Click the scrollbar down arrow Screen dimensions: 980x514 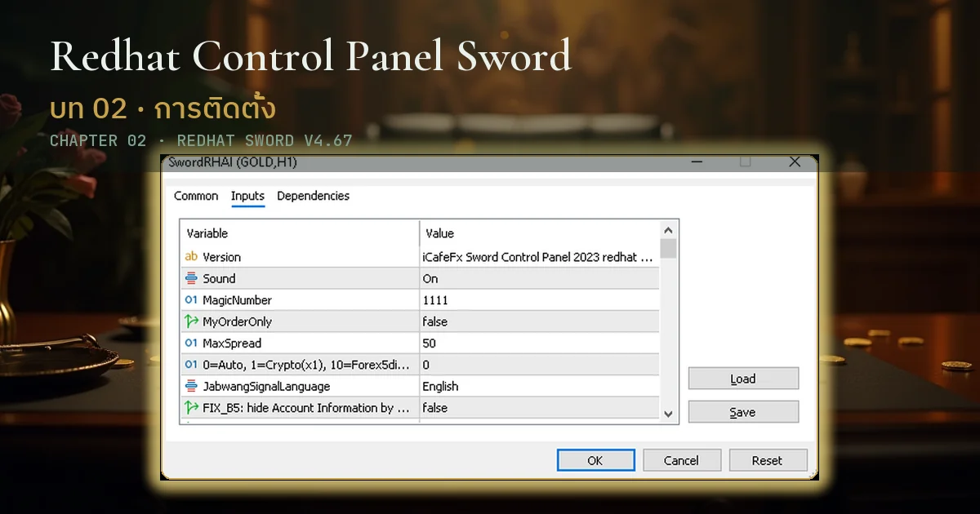click(x=669, y=414)
